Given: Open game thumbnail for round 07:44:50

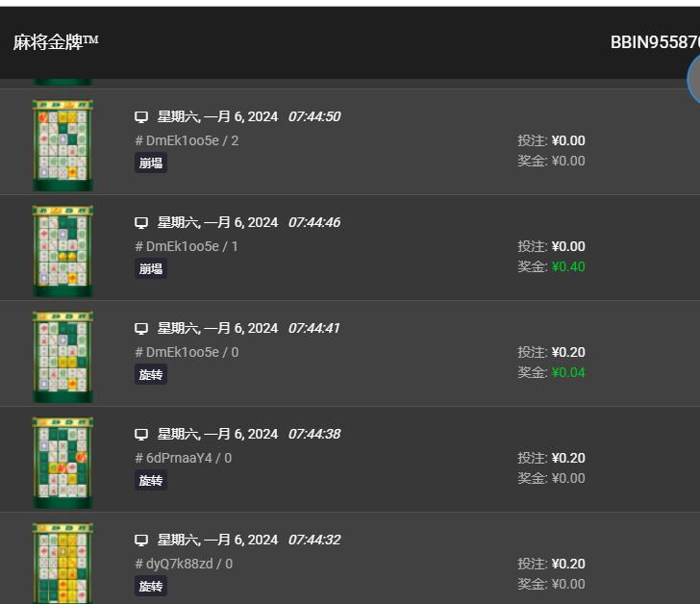Looking at the screenshot, I should click(62, 145).
